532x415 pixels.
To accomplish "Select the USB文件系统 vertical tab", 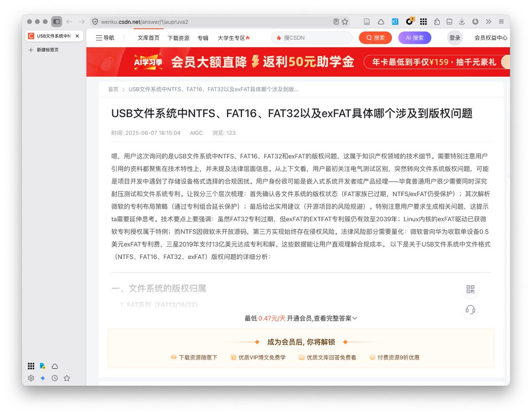I will [x=54, y=36].
